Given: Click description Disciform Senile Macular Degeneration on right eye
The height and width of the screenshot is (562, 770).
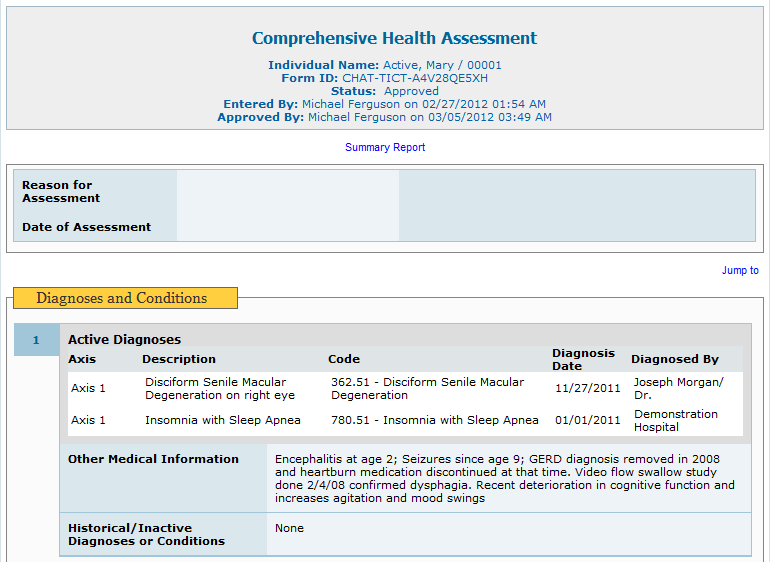Looking at the screenshot, I should [220, 389].
